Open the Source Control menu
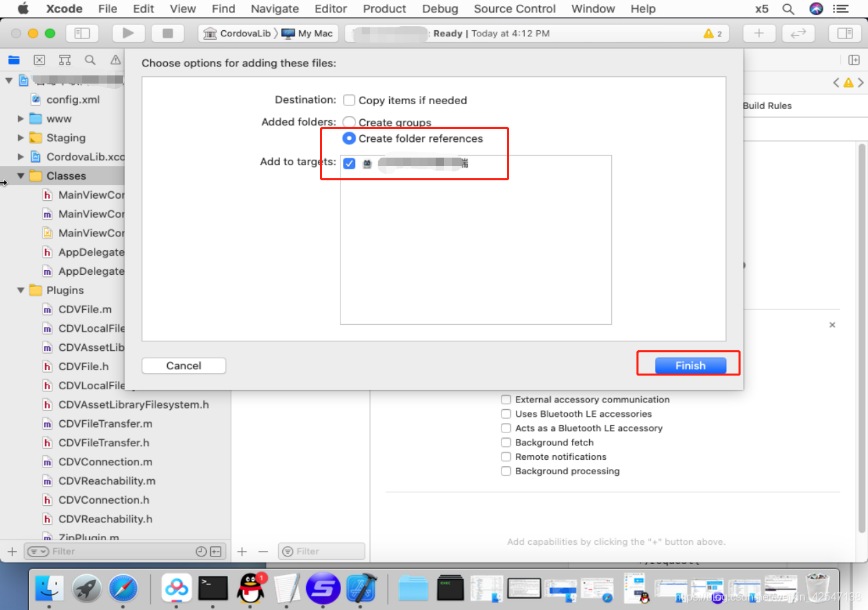Image resolution: width=868 pixels, height=610 pixels. pos(514,9)
